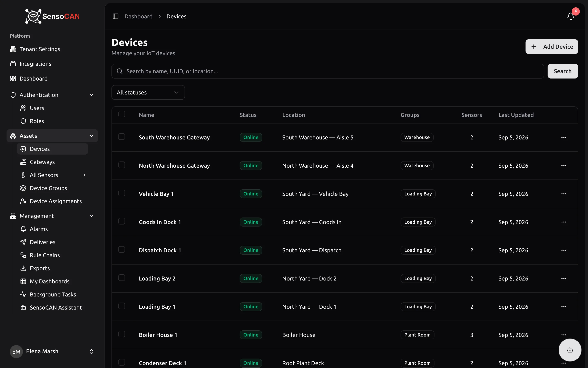Open the South Warehouse Gateway device name
This screenshot has width=588, height=368.
174,138
